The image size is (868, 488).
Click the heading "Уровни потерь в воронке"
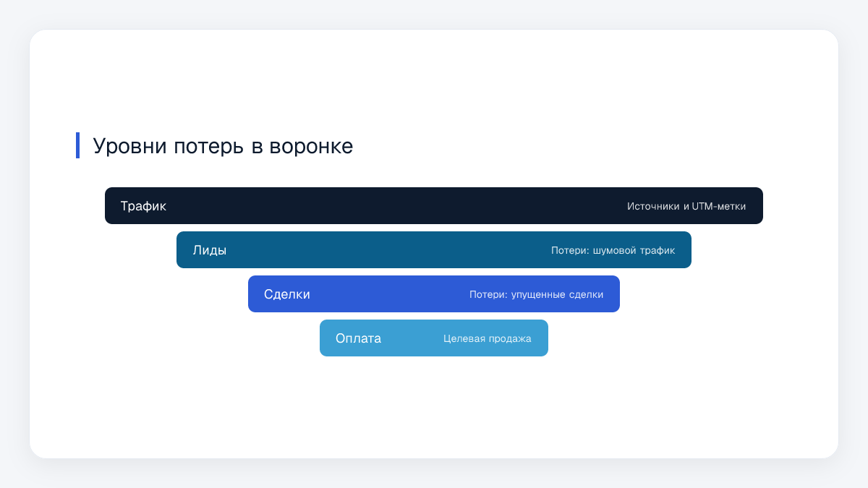[223, 146]
